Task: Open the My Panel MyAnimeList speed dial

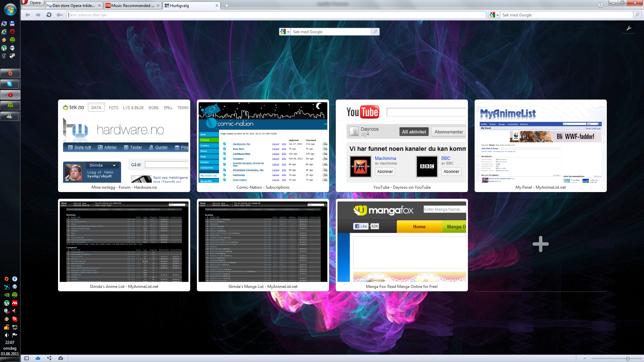Action: (541, 146)
